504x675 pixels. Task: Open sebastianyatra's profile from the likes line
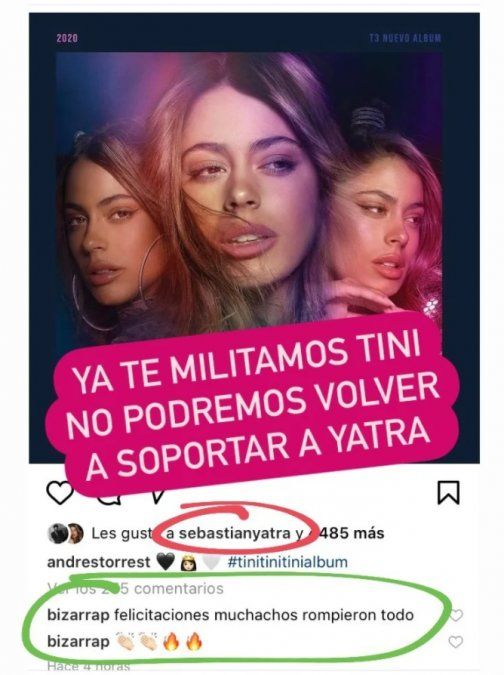click(x=235, y=534)
